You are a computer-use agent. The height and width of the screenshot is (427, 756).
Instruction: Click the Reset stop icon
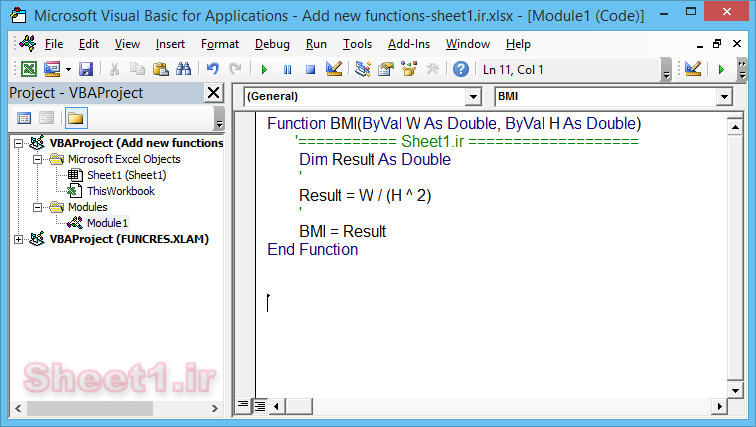[x=310, y=69]
